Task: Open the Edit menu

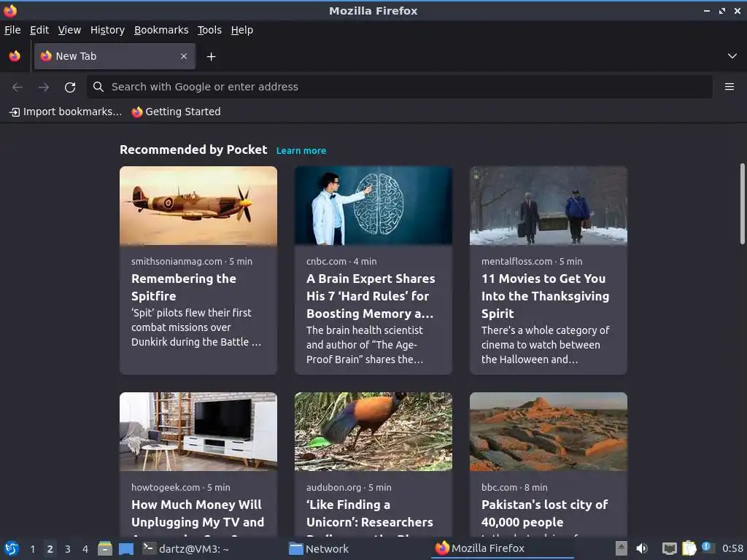Action: pyautogui.click(x=39, y=30)
